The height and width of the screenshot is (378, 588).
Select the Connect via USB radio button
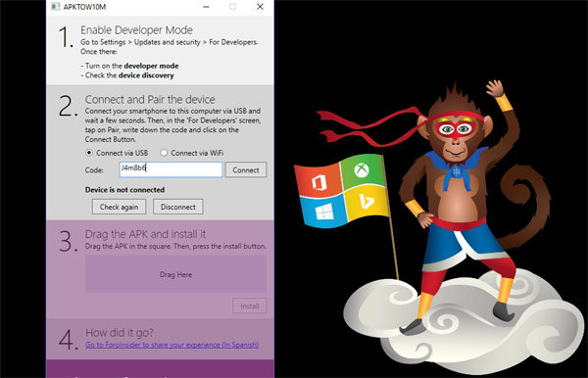(89, 153)
